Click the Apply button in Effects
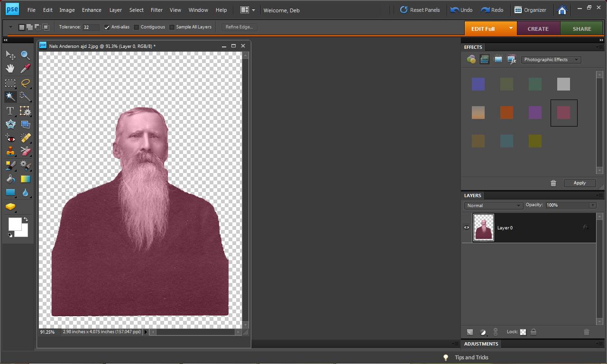607x364 pixels. tap(579, 183)
